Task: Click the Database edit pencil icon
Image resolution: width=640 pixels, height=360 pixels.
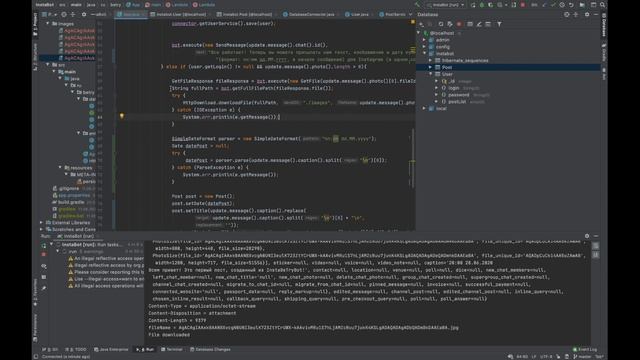Action: [479, 24]
